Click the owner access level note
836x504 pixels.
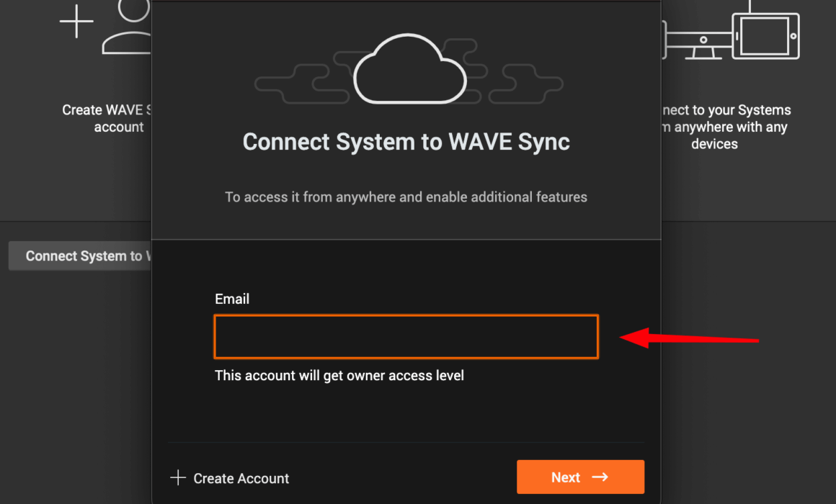pyautogui.click(x=339, y=376)
